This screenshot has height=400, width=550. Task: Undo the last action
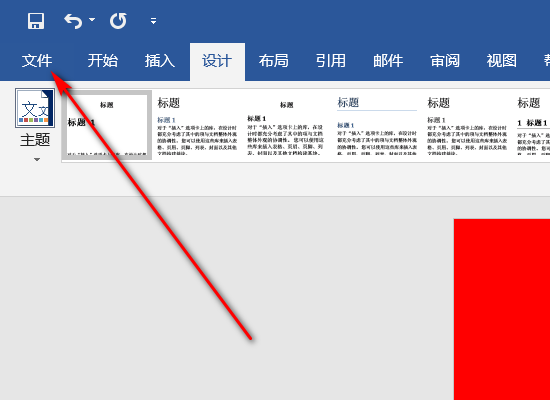point(73,21)
